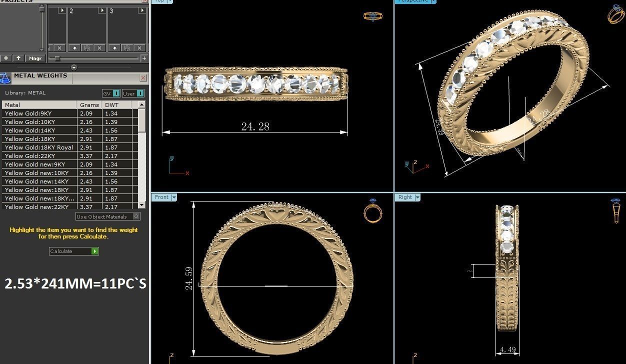This screenshot has width=626, height=364.
Task: Select Yellow Gold new:10KY row
Action: point(70,173)
